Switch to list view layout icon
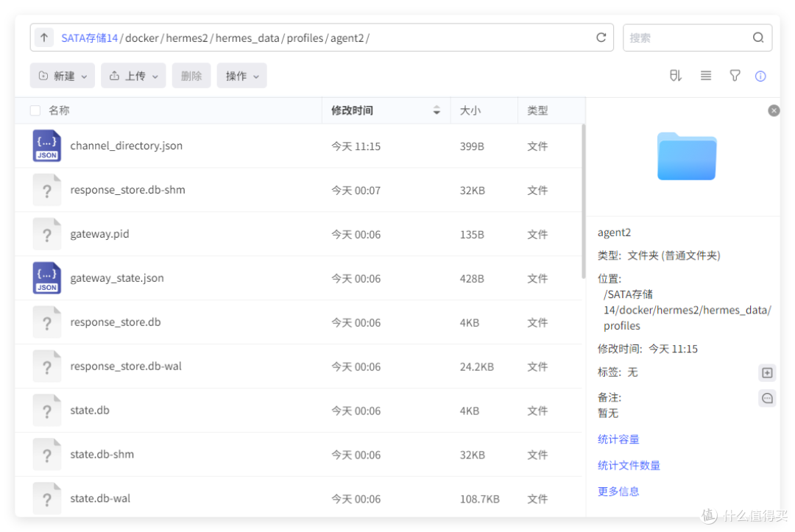The height and width of the screenshot is (532, 795). (x=706, y=76)
